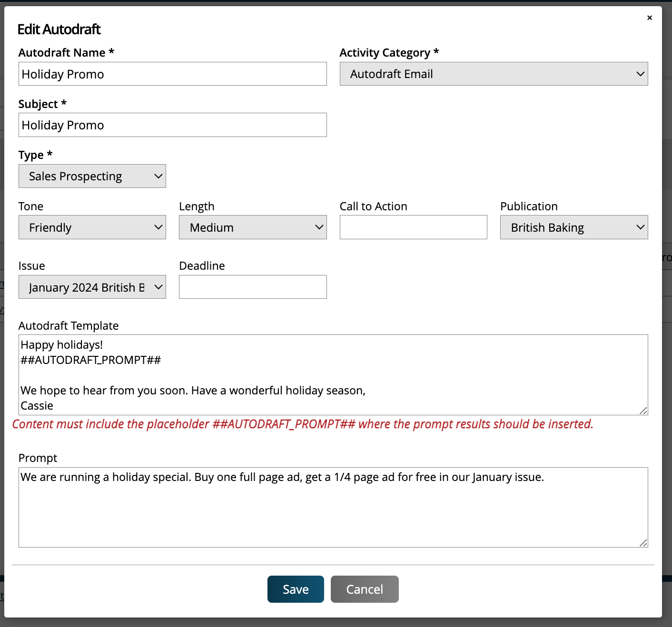Click the Prompt textarea resize grip

[x=644, y=542]
